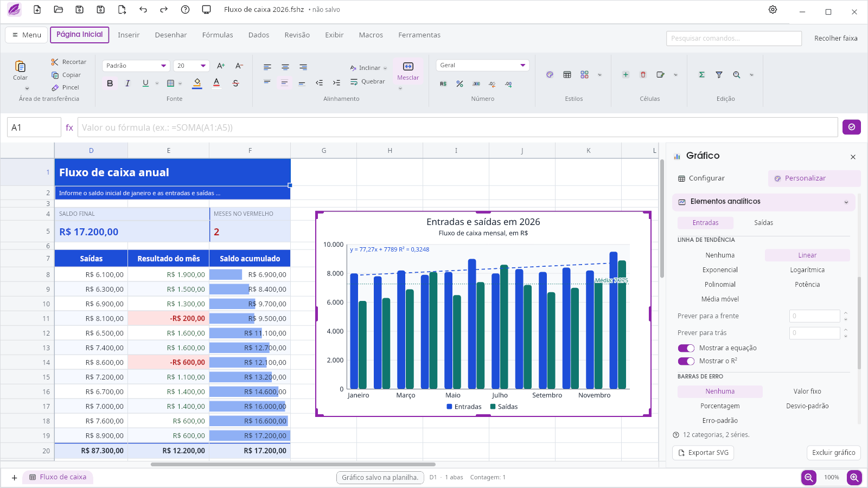Click the zoom out button
Screen dimensions: 868x488
tap(809, 478)
